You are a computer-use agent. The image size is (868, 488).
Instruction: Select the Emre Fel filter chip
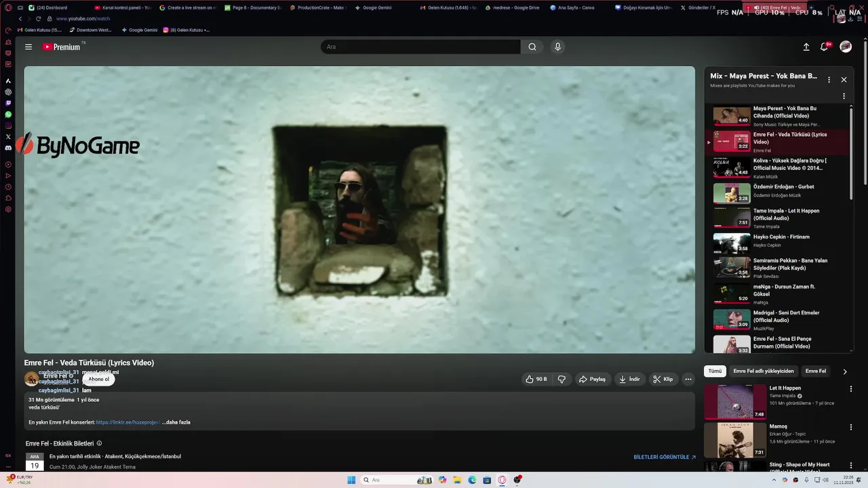pyautogui.click(x=815, y=371)
